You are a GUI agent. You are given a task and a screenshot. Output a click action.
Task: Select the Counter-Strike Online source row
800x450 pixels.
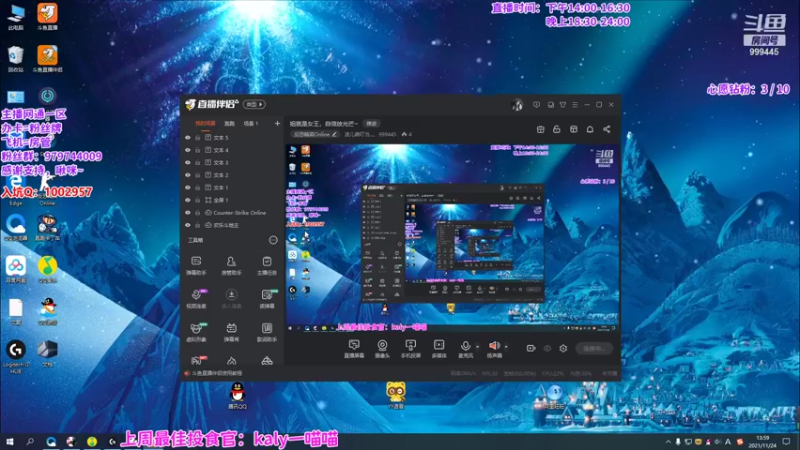tap(233, 213)
